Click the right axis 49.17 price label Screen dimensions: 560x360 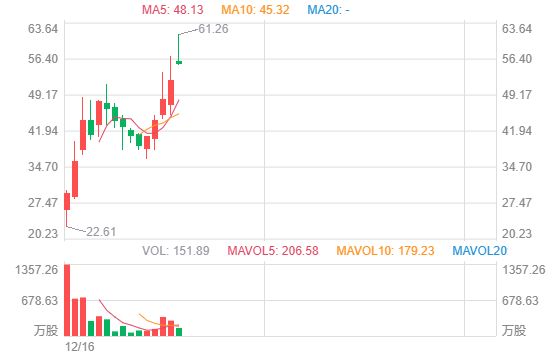(517, 95)
